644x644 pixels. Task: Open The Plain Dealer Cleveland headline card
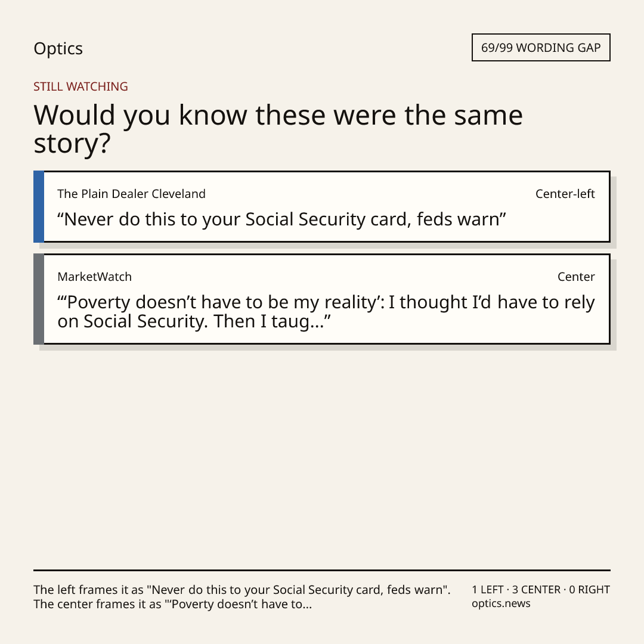322,206
